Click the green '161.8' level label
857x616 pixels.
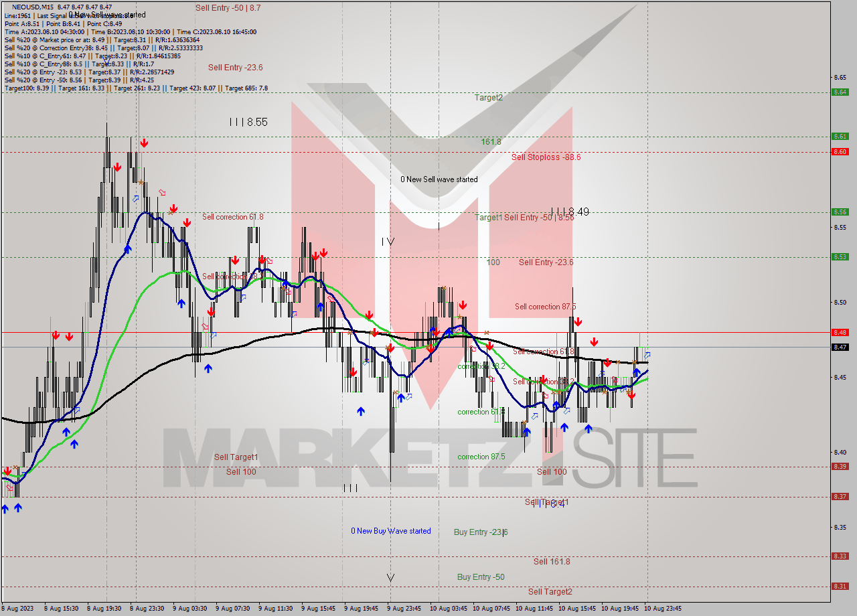[x=491, y=142]
